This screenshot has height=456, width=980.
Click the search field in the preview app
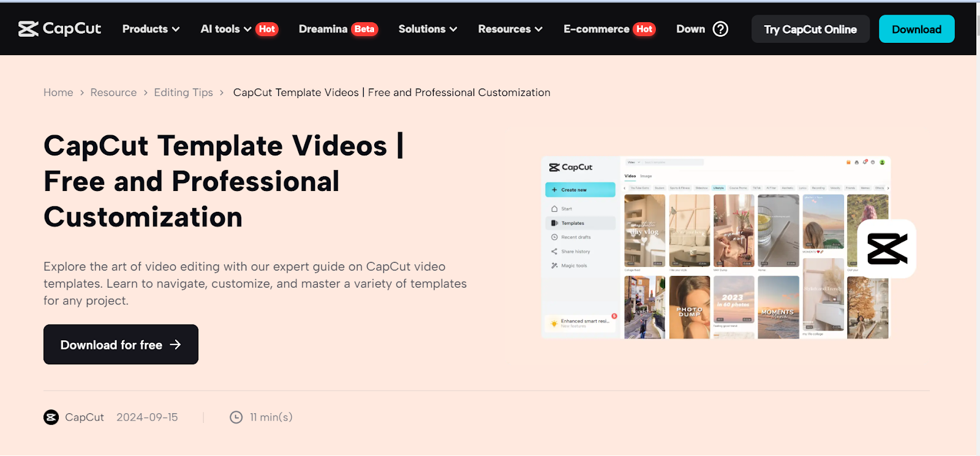673,162
